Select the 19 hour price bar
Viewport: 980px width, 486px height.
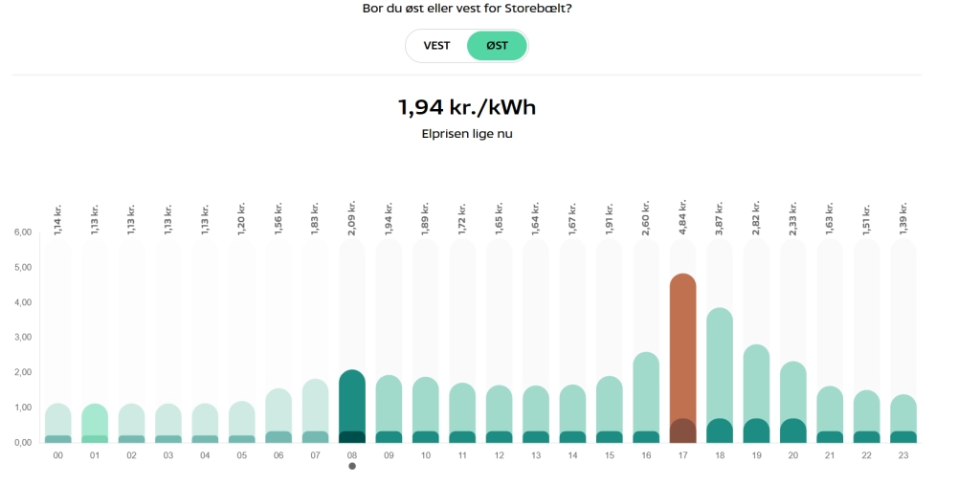click(x=756, y=394)
